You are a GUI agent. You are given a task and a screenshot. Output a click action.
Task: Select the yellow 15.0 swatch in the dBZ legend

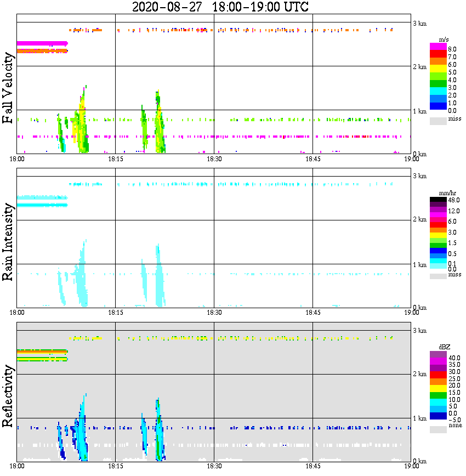pyautogui.click(x=438, y=389)
